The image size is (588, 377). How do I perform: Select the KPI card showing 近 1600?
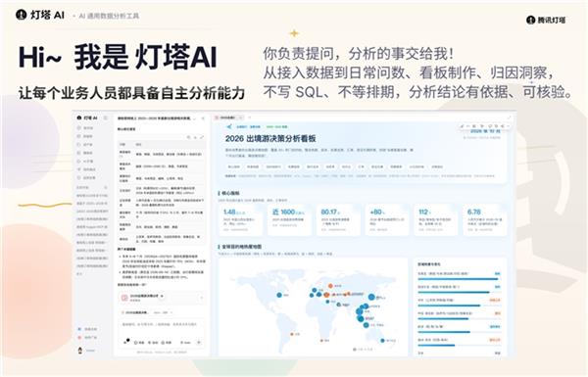tap(289, 220)
